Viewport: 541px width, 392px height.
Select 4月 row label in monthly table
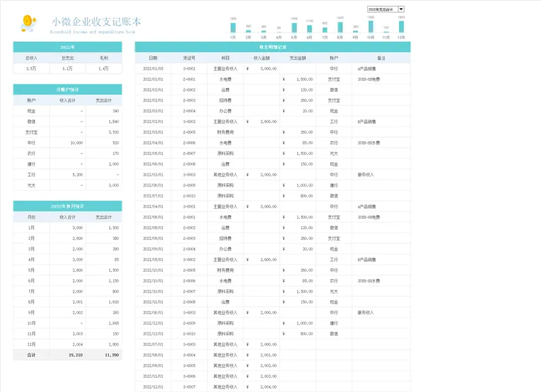31,260
